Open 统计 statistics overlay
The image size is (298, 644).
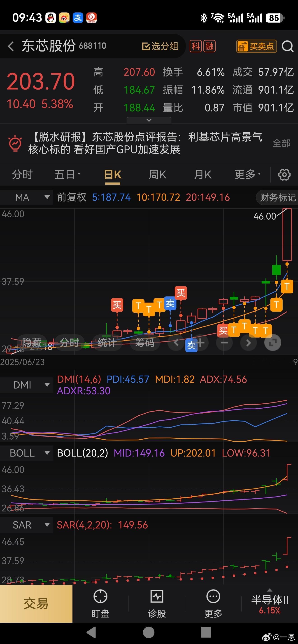pyautogui.click(x=107, y=343)
